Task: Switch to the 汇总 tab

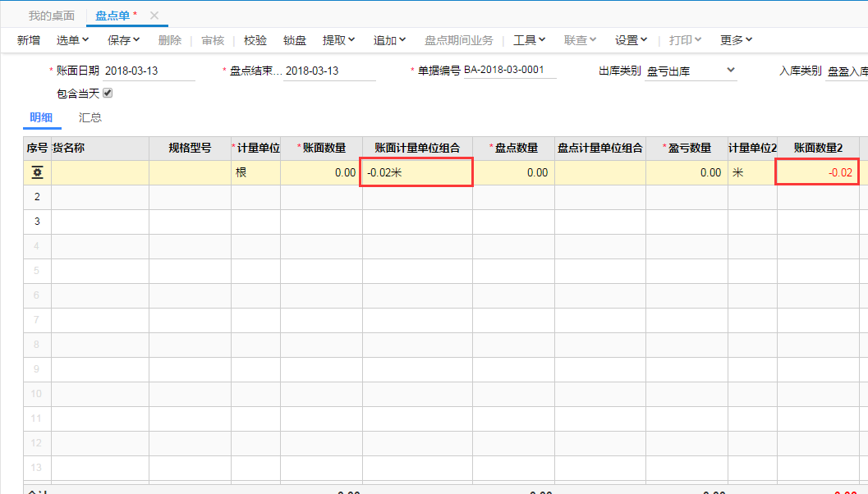Action: pyautogui.click(x=90, y=117)
